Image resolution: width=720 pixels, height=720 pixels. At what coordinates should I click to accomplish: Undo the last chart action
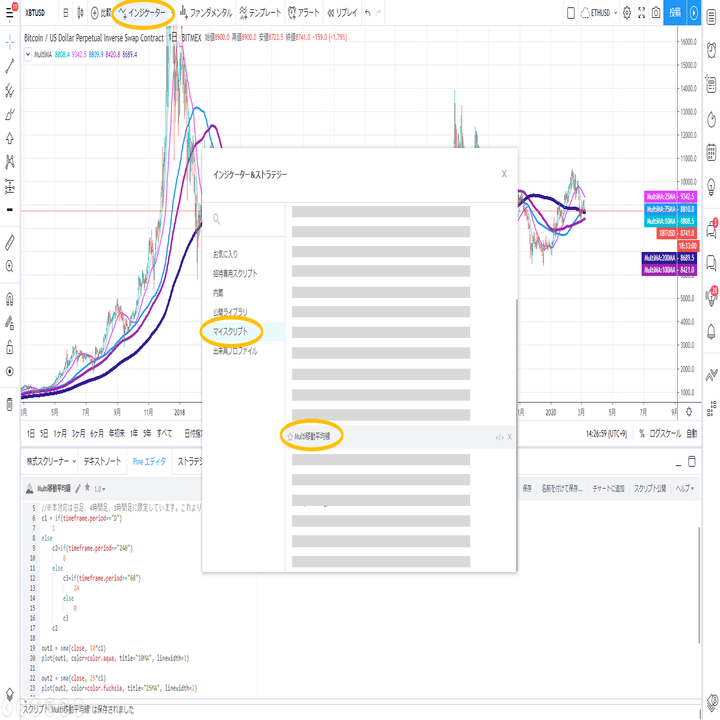click(x=367, y=13)
